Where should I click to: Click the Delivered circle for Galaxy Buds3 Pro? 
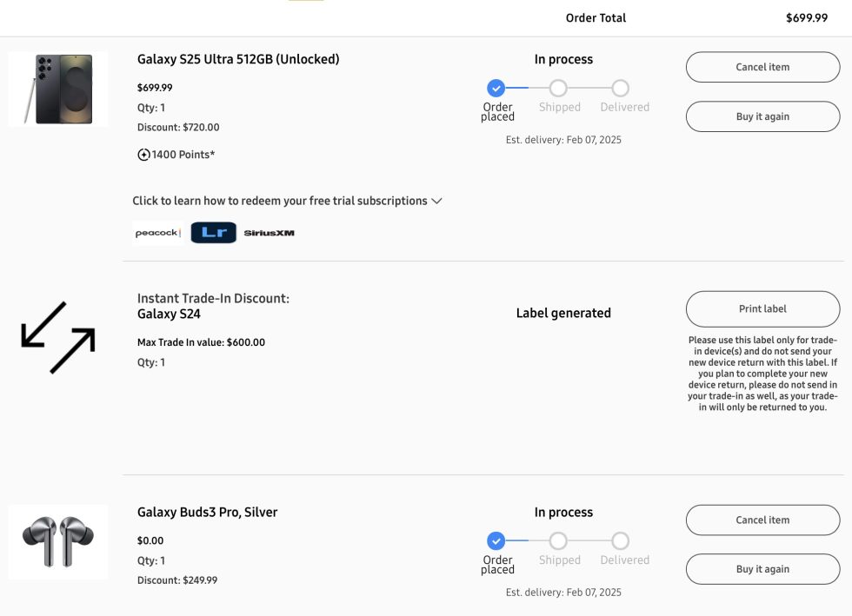tap(621, 540)
